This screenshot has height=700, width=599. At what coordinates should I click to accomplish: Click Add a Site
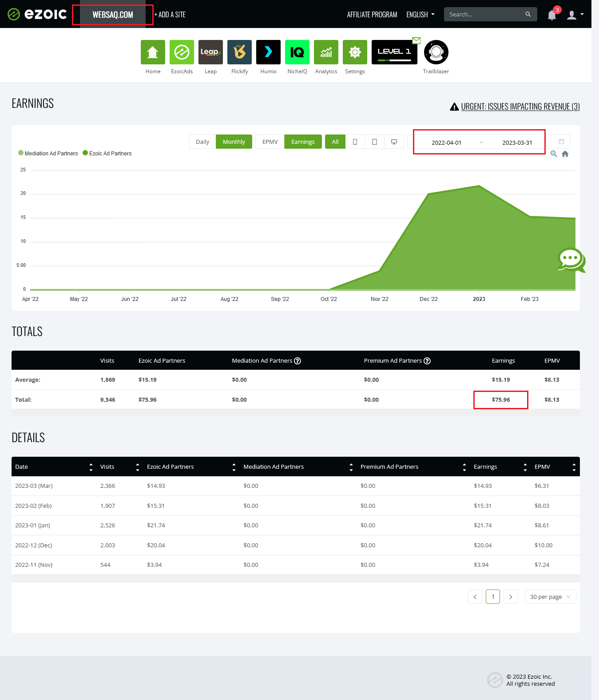tap(170, 15)
